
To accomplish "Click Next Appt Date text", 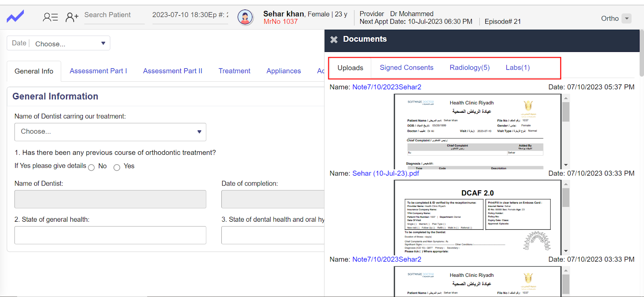I will 416,22.
